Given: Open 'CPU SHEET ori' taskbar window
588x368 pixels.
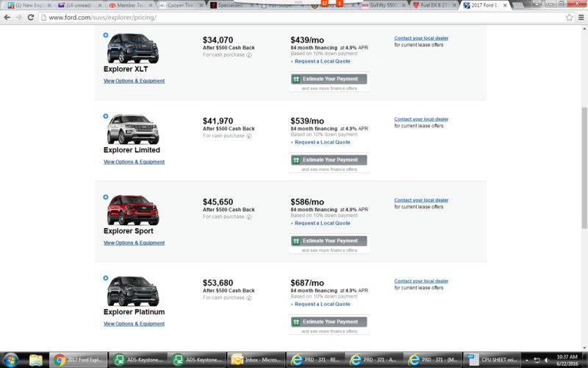Looking at the screenshot, I should tap(492, 360).
